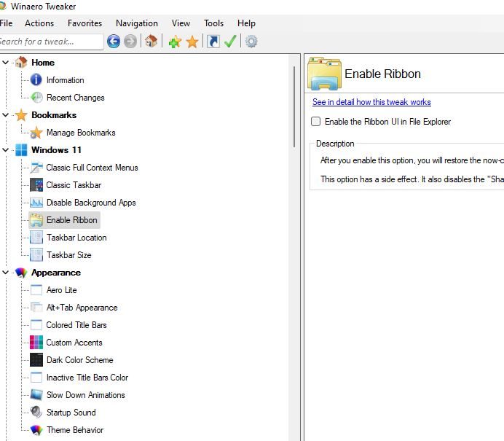The height and width of the screenshot is (441, 504).
Task: Open the Favorites menu
Action: 85,23
